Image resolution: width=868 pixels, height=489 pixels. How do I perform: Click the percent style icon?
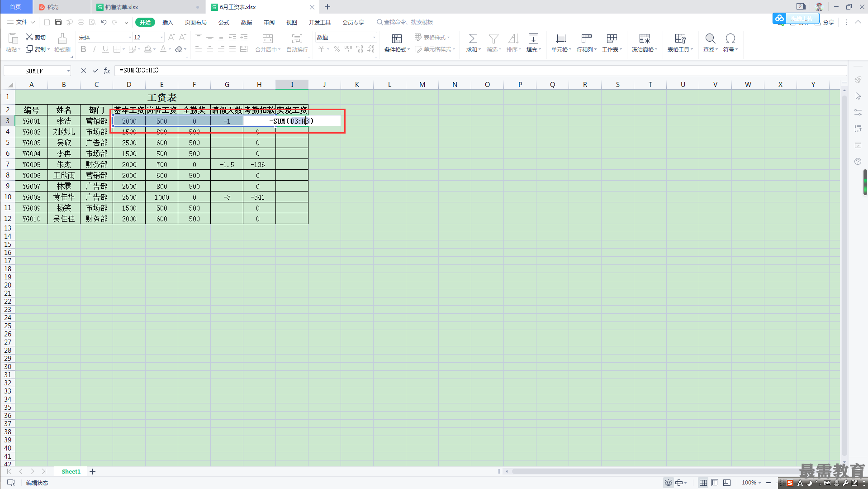(x=337, y=49)
